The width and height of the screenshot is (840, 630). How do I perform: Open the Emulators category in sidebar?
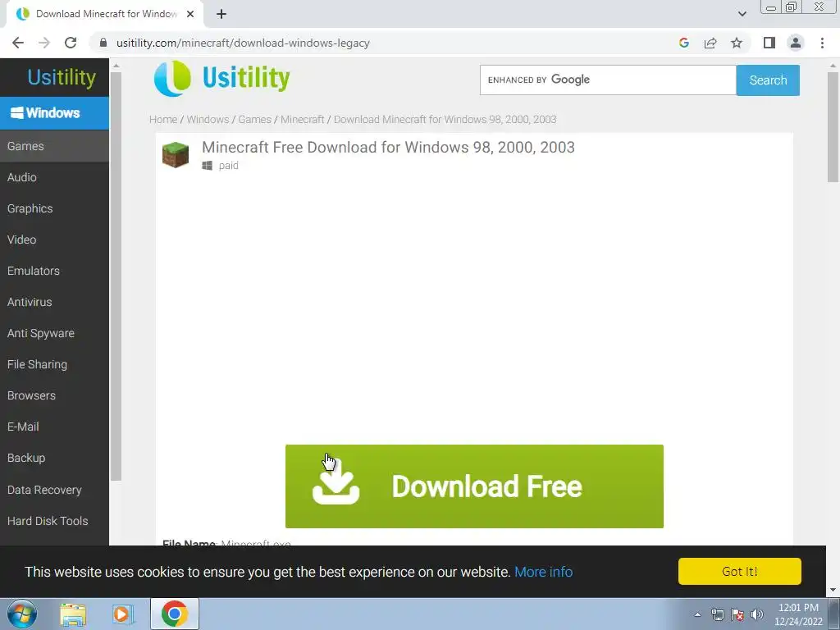point(54,271)
